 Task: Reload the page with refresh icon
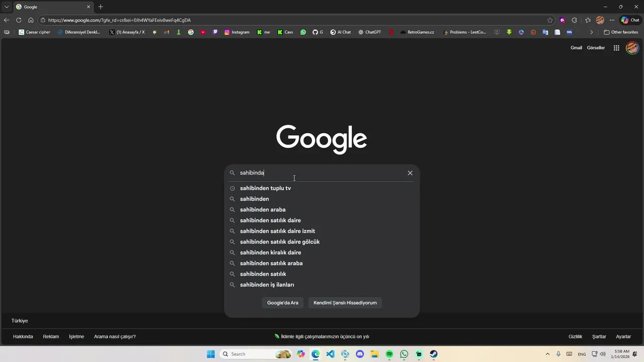click(19, 20)
